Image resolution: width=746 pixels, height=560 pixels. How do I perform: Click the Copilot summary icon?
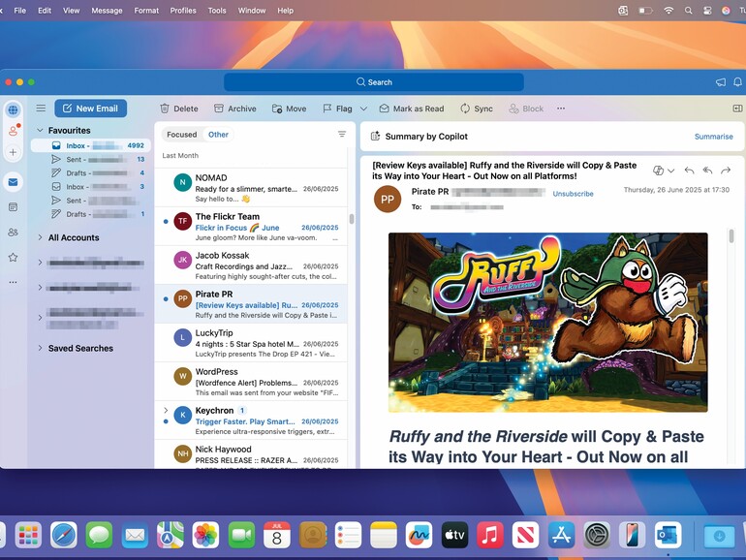(375, 136)
